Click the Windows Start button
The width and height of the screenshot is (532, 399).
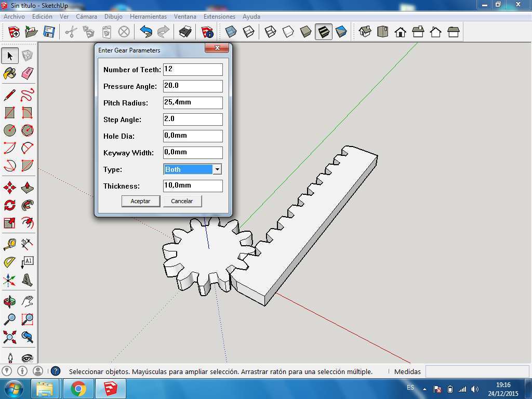[14, 389]
